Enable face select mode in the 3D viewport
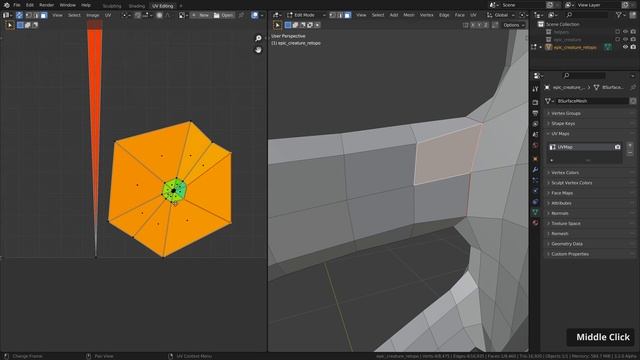Viewport: 640px width, 360px height. pos(347,15)
